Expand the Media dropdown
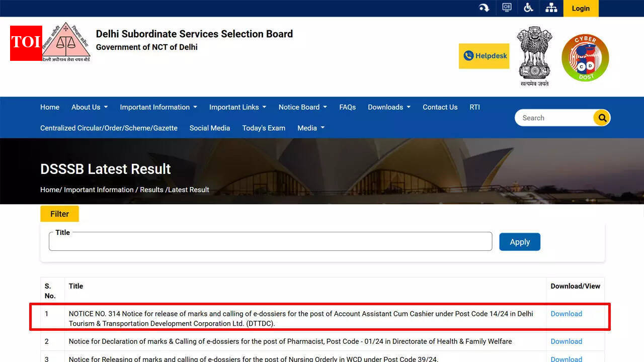Image resolution: width=644 pixels, height=362 pixels. [310, 128]
